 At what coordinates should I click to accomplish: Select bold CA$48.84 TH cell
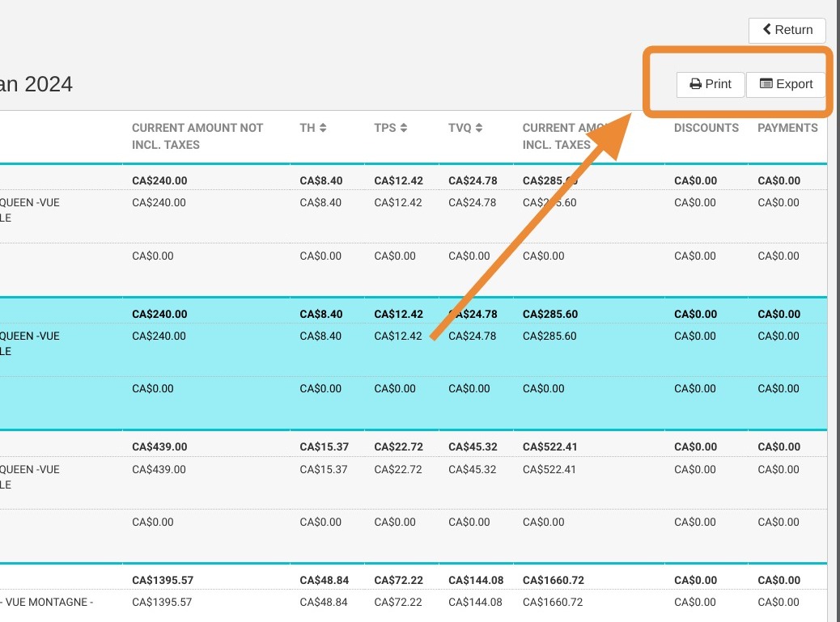tap(325, 580)
